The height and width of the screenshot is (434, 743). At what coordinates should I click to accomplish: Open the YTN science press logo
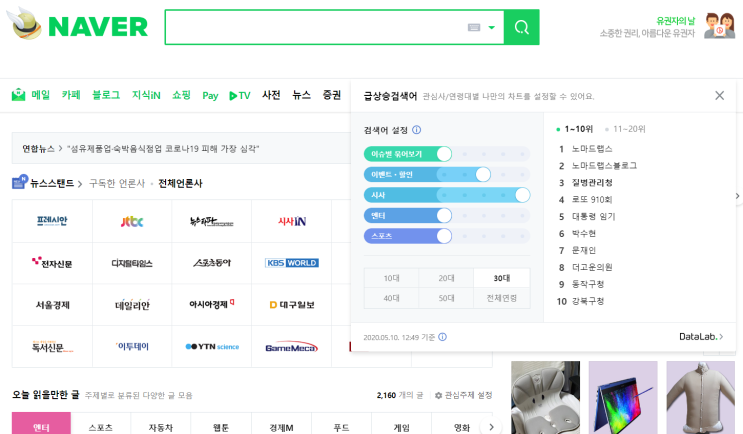tap(212, 346)
